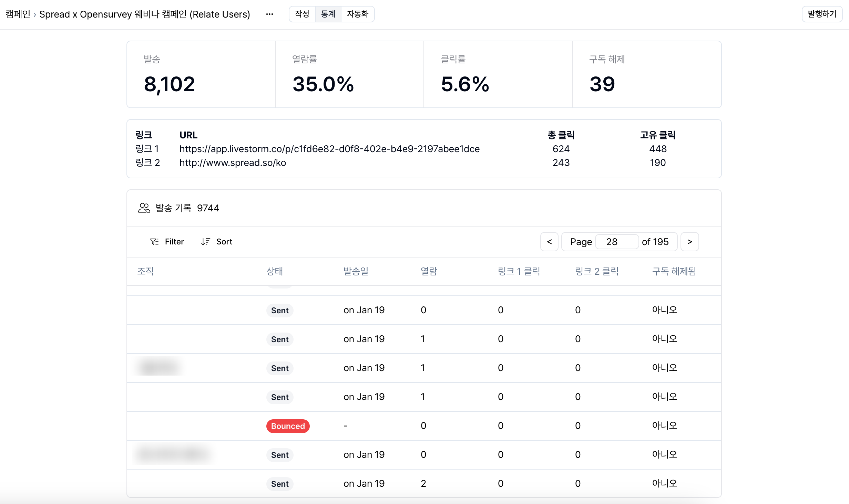Open more options via the ellipsis icon
Image resolution: width=849 pixels, height=504 pixels.
(x=269, y=14)
